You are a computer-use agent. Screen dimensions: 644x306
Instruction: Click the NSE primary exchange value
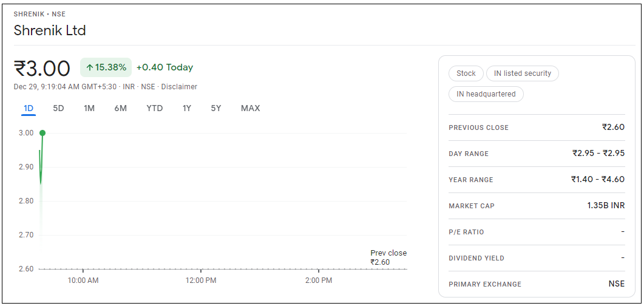click(x=617, y=284)
